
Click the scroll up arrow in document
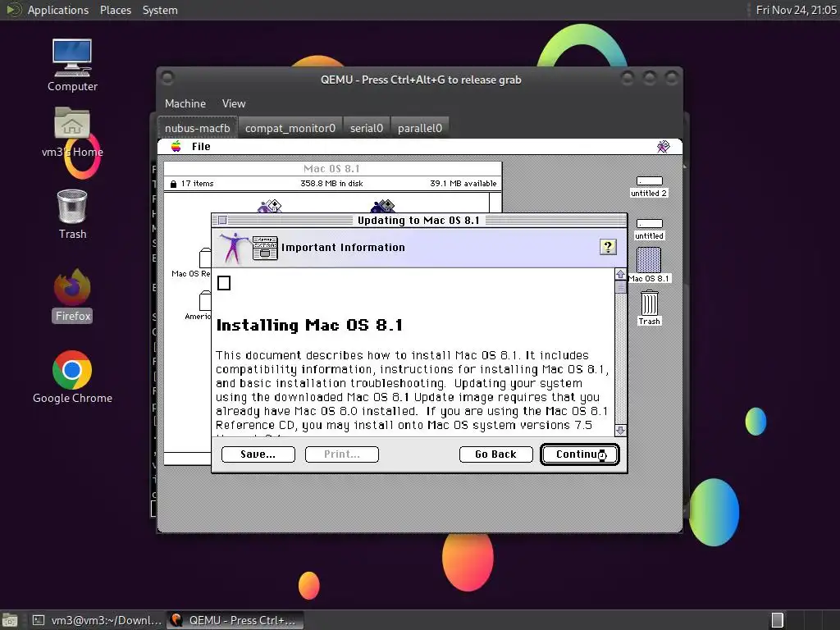[620, 274]
